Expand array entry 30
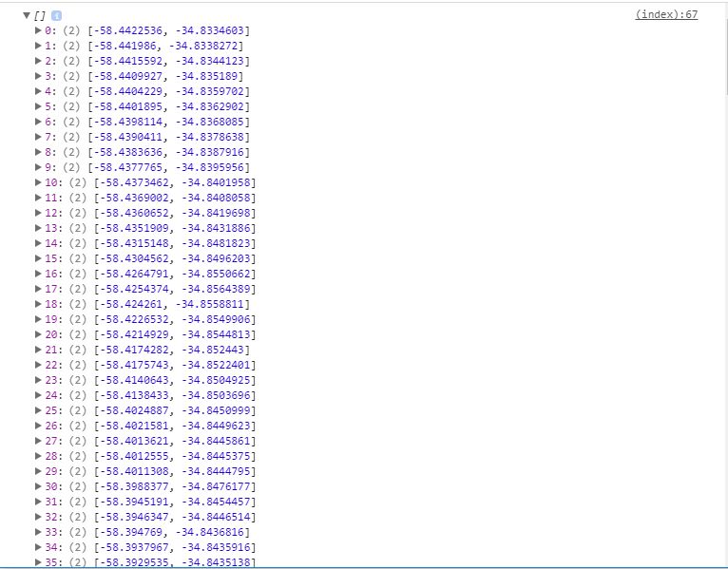The image size is (728, 569). click(38, 486)
